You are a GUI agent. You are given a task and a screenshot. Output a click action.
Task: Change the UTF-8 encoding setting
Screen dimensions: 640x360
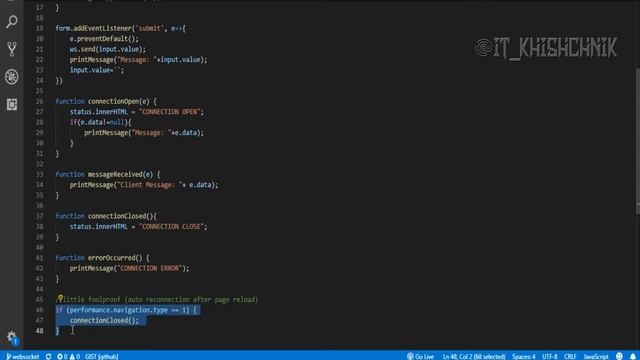coord(549,356)
